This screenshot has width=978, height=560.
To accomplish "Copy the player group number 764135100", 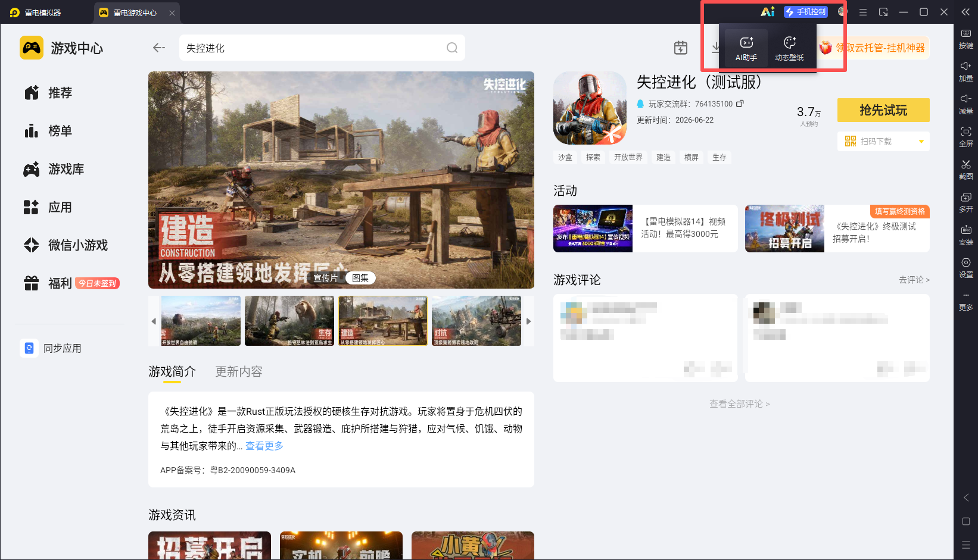I will click(x=740, y=104).
